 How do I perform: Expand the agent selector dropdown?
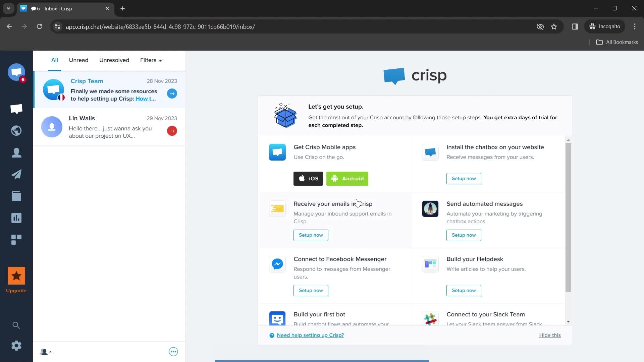click(x=45, y=351)
